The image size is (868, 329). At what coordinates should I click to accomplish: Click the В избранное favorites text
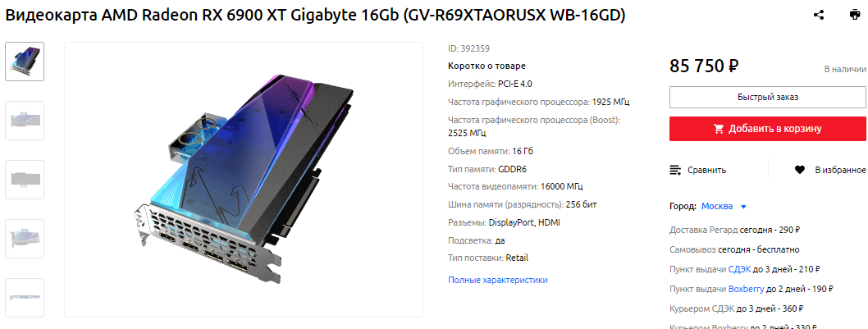[840, 170]
